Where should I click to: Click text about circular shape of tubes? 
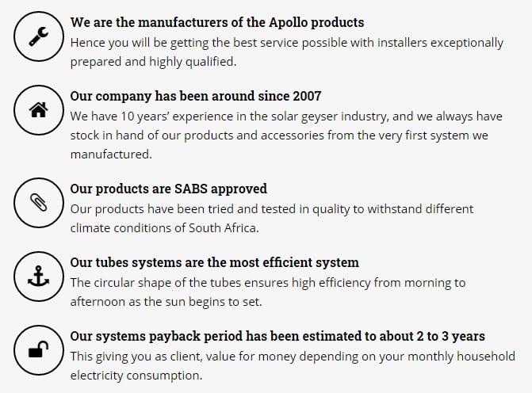tap(268, 292)
